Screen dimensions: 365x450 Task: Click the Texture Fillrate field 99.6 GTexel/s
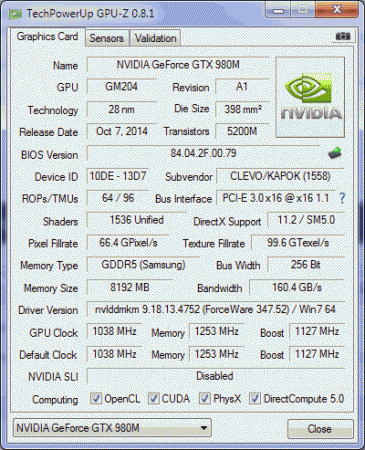pos(298,243)
